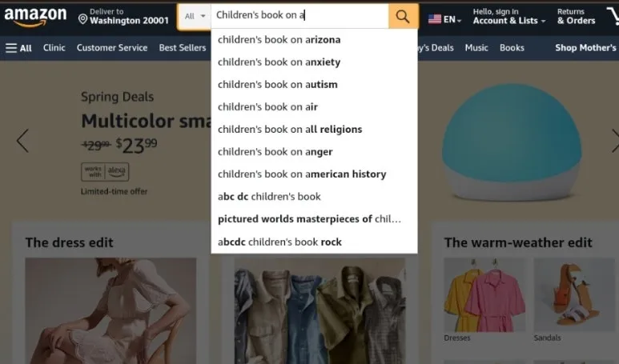Open the hamburger All menu
The height and width of the screenshot is (364, 619).
(x=18, y=48)
